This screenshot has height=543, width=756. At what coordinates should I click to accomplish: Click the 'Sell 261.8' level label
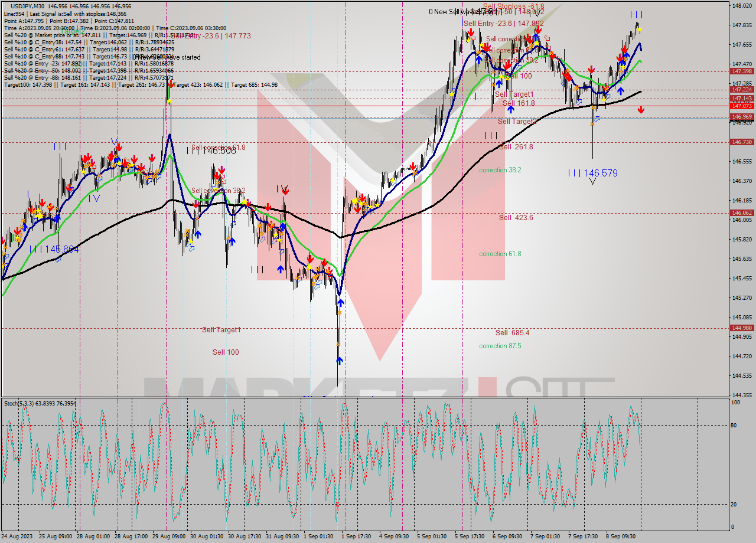pos(516,147)
